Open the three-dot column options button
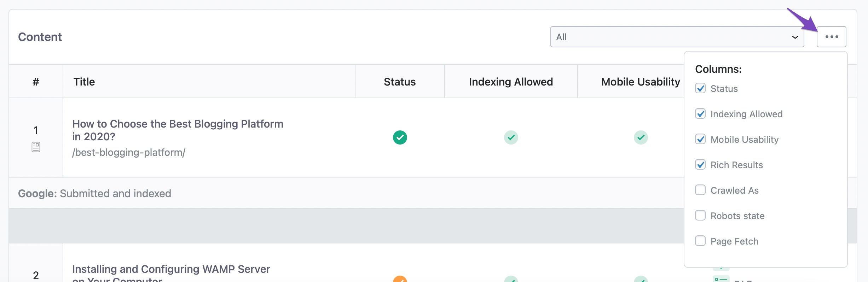 (x=831, y=37)
